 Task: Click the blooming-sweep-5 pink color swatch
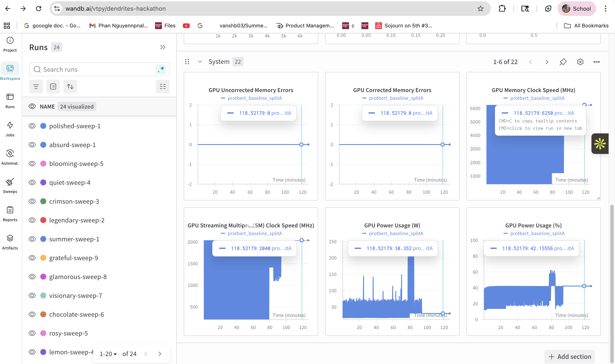click(x=43, y=164)
